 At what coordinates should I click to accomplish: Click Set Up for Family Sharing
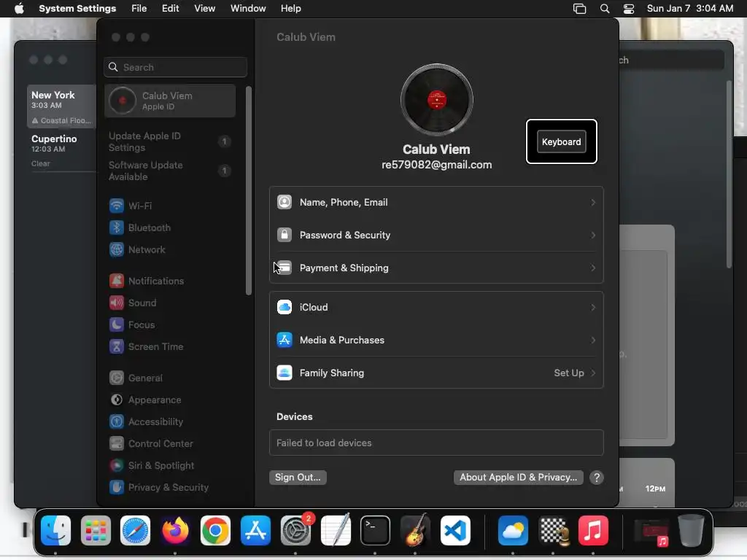coord(569,373)
